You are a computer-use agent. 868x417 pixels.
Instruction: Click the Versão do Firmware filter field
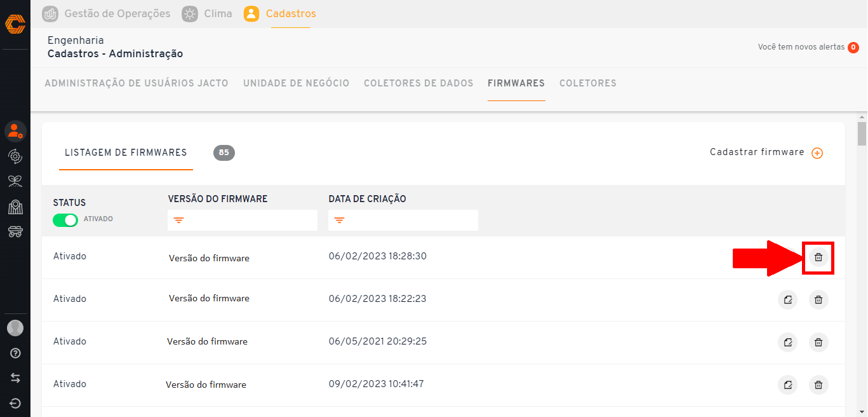pyautogui.click(x=243, y=221)
